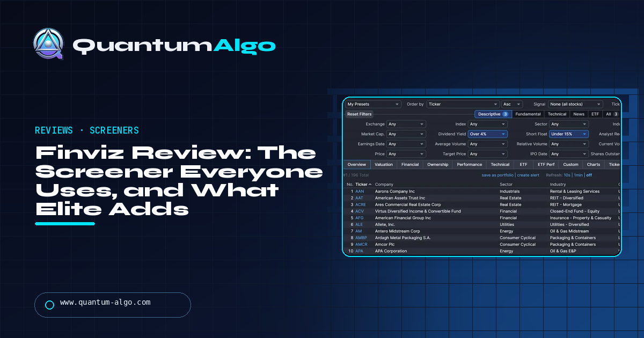Open the Relative Volume filter dropdown
644x338 pixels.
click(569, 144)
